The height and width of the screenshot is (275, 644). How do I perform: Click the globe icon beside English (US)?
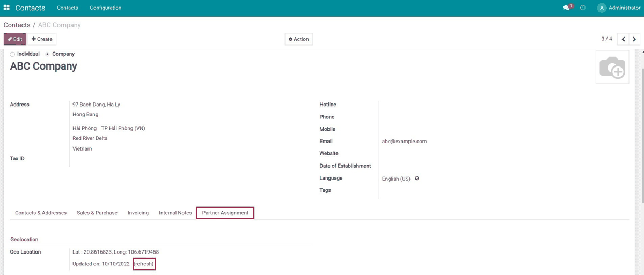pyautogui.click(x=417, y=179)
